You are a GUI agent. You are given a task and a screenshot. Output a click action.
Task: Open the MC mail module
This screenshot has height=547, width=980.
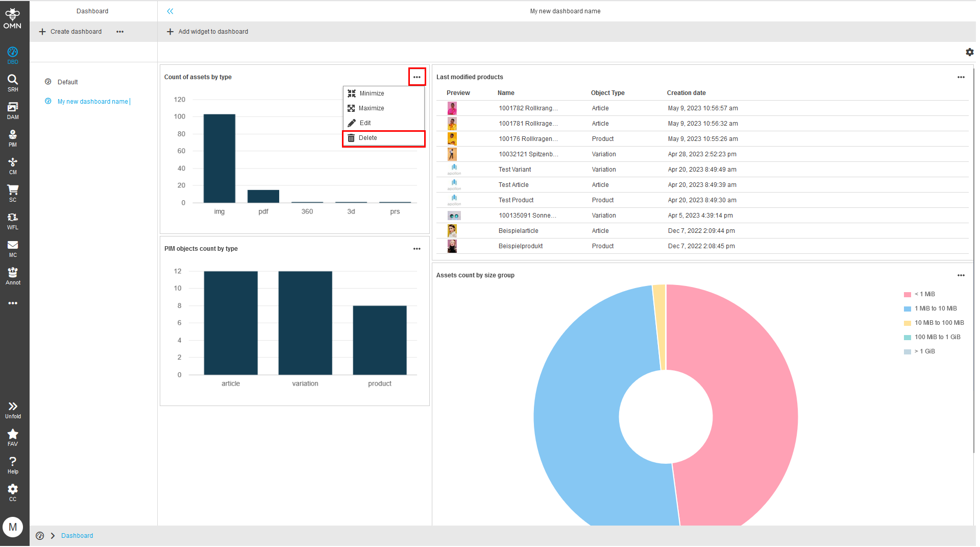coord(13,248)
